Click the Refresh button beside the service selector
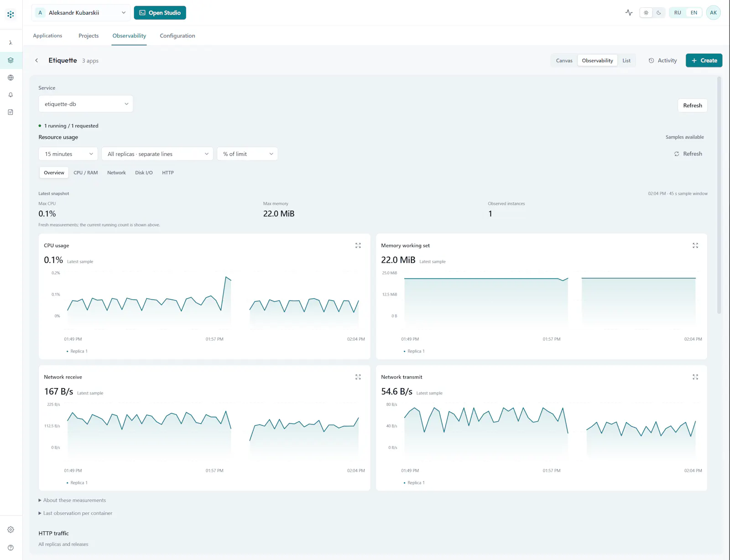The height and width of the screenshot is (560, 730). coord(693,105)
